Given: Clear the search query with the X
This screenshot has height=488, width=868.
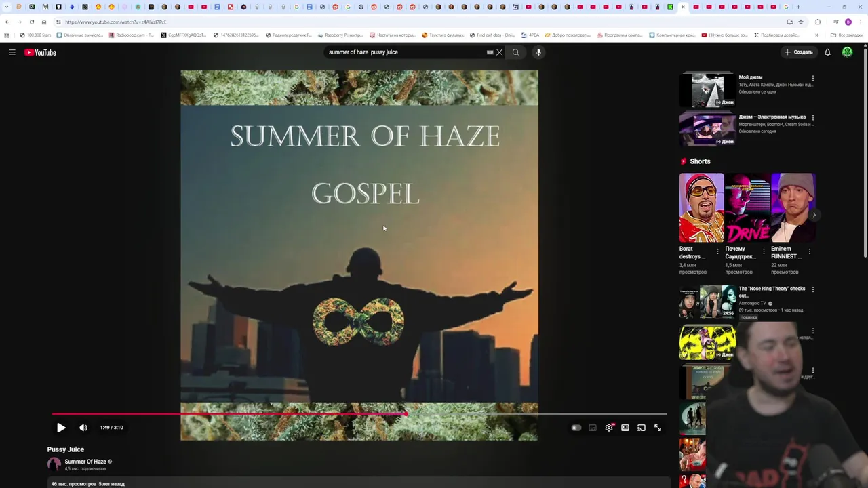Looking at the screenshot, I should click(500, 52).
